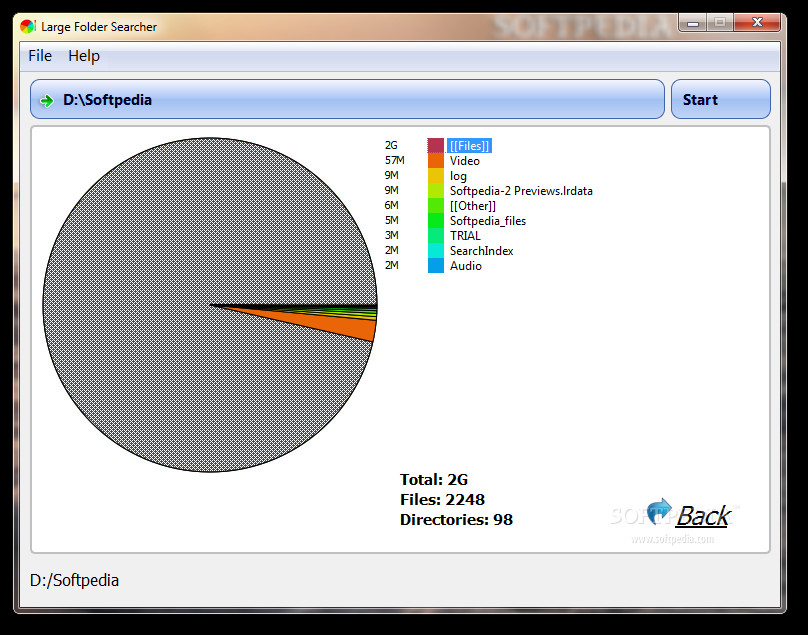Select the [[Other]] legend entry
Image resolution: width=808 pixels, height=635 pixels.
click(x=473, y=206)
